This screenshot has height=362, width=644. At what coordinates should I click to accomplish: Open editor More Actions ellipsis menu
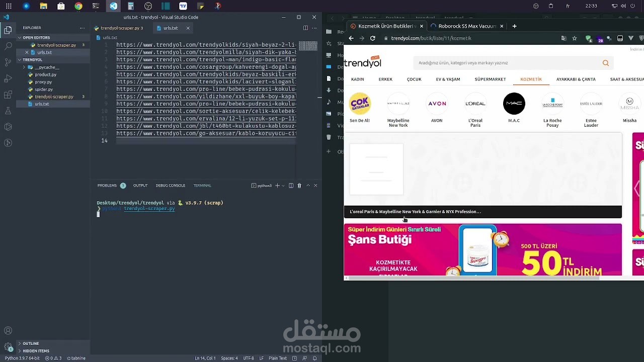pos(315,28)
